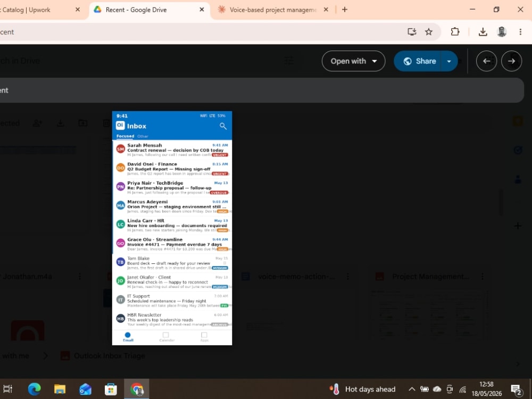
Task: Click the Linda Carr · HR email row
Action: [x=172, y=225]
